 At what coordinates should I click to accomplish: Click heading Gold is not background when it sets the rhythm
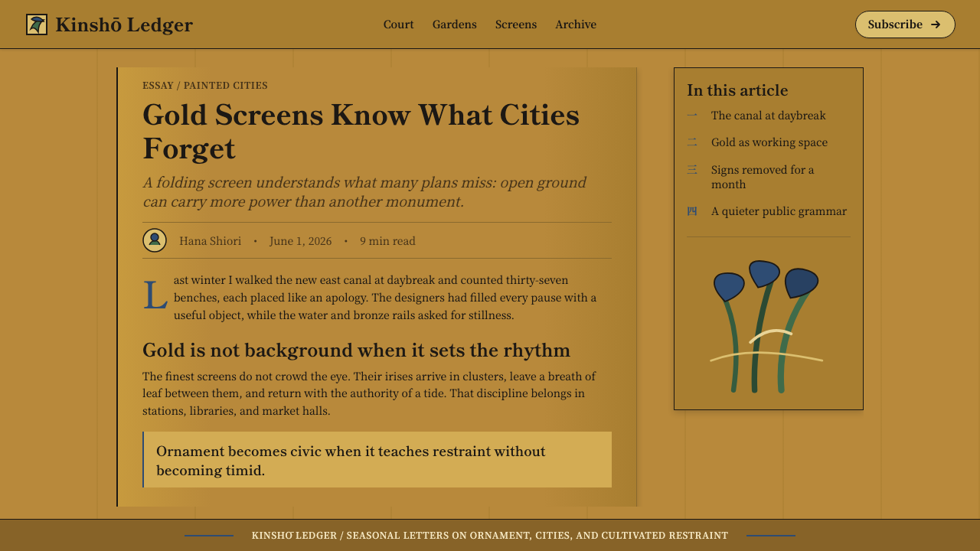[x=356, y=350]
